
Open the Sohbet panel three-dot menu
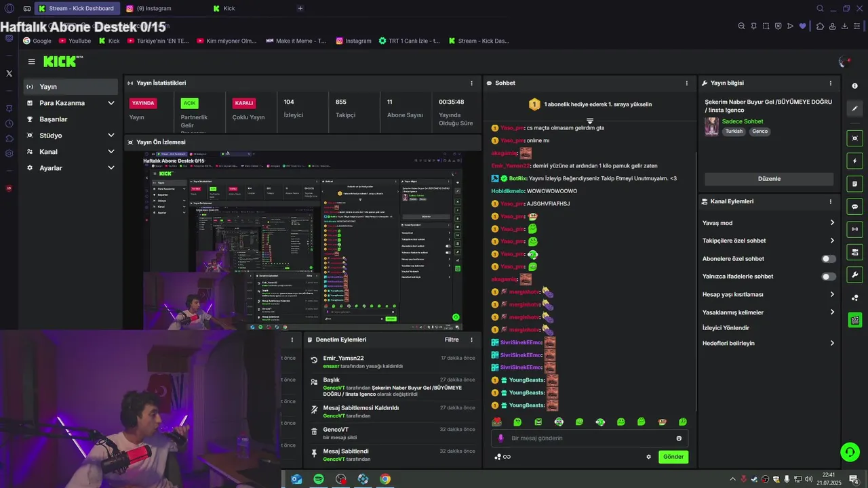[x=686, y=83]
